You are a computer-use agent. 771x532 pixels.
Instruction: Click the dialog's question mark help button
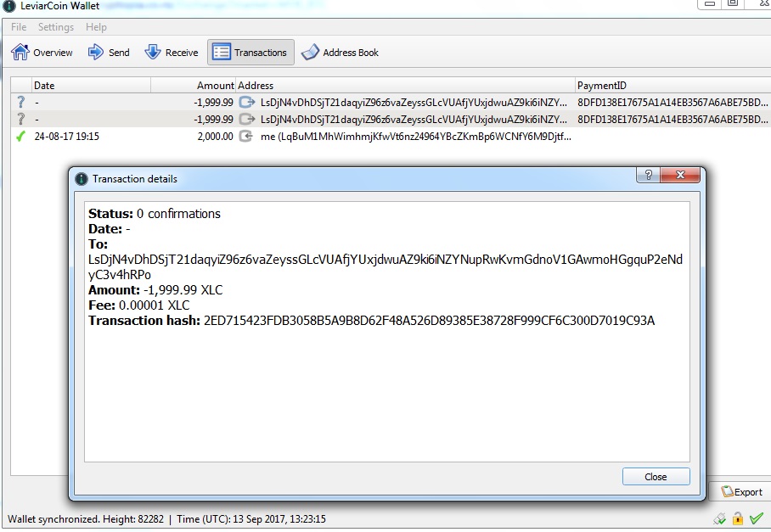point(649,175)
